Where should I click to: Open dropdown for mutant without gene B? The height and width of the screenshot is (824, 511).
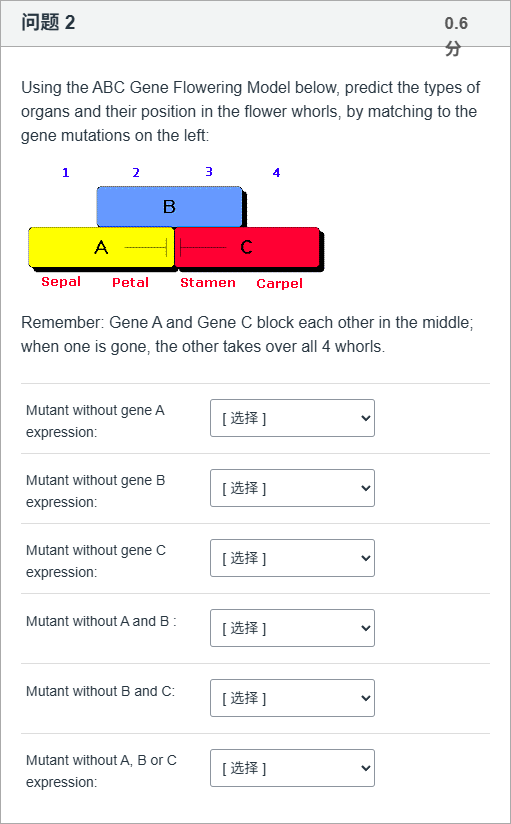pyautogui.click(x=292, y=488)
